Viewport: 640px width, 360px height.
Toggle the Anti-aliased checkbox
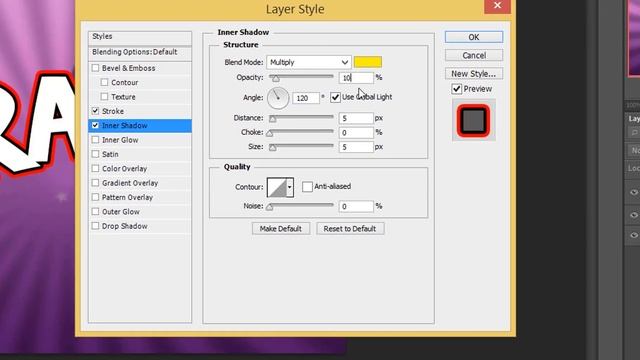(x=307, y=187)
